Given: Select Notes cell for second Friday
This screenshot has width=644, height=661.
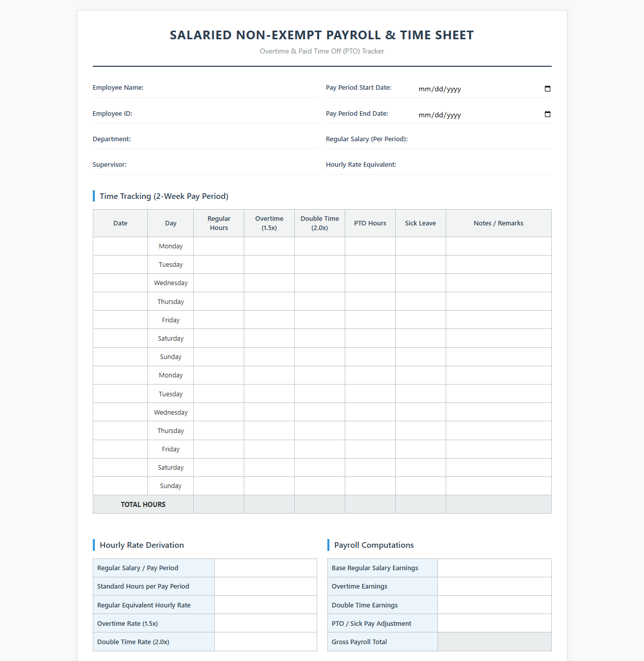Looking at the screenshot, I should 499,449.
